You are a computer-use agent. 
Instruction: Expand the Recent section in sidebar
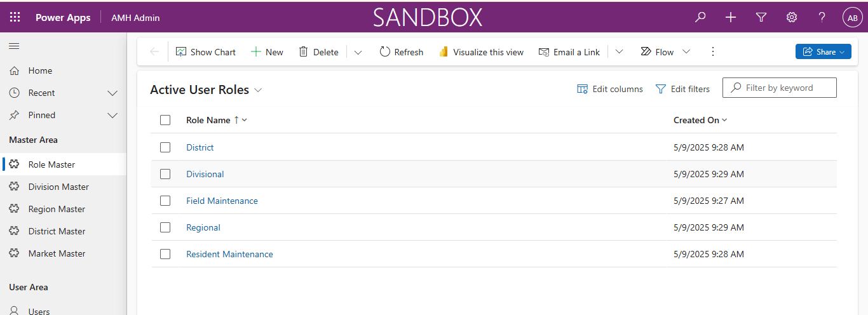(112, 93)
